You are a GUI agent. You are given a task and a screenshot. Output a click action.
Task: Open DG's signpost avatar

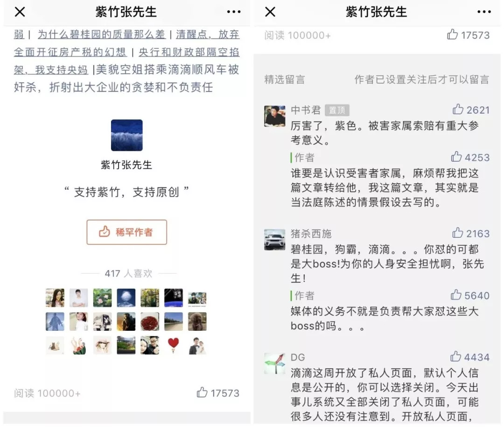274,363
